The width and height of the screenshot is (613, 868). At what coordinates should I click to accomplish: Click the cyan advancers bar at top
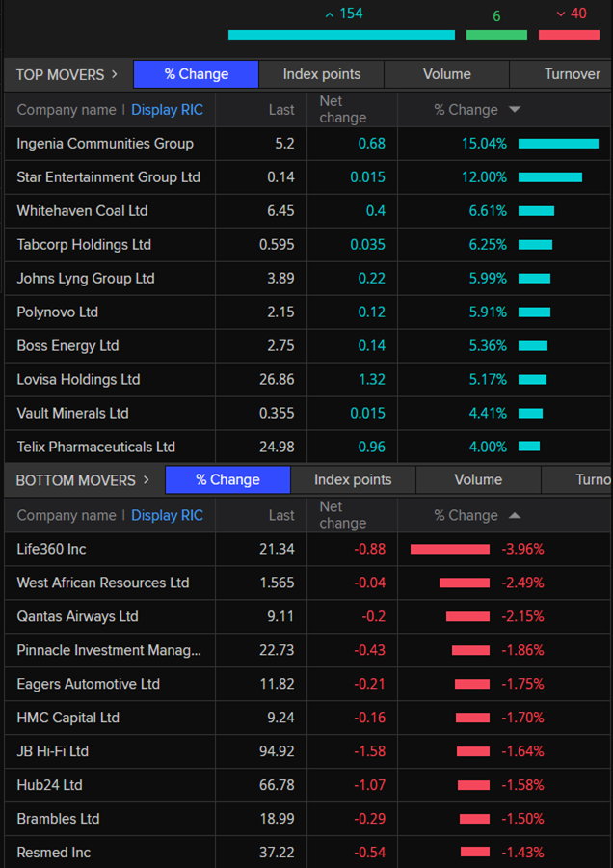(x=341, y=35)
